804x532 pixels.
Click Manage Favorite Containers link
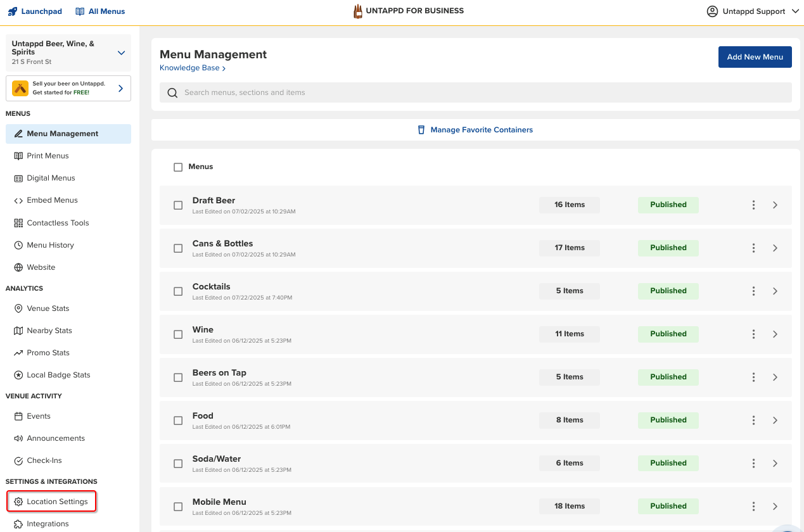point(481,130)
